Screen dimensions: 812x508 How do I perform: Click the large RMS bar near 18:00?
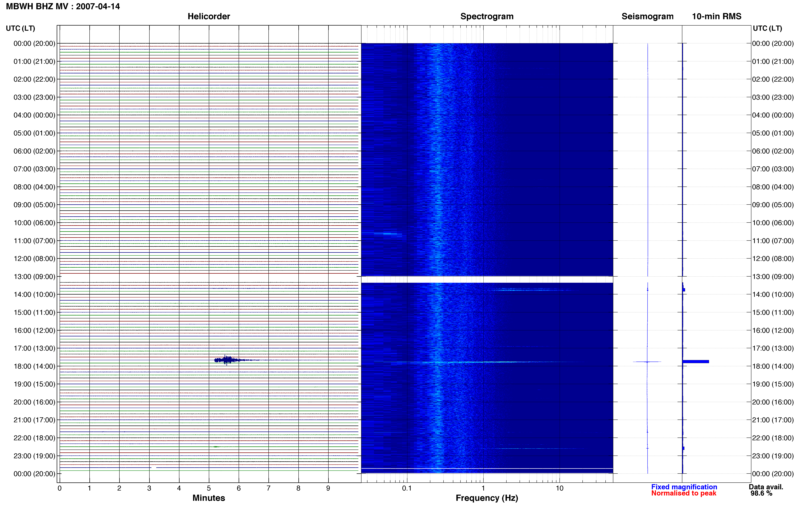[696, 362]
